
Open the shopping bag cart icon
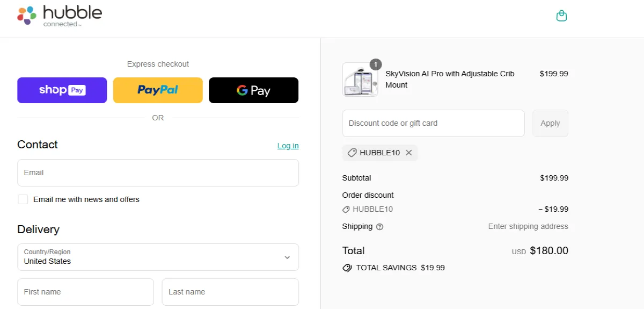tap(561, 16)
